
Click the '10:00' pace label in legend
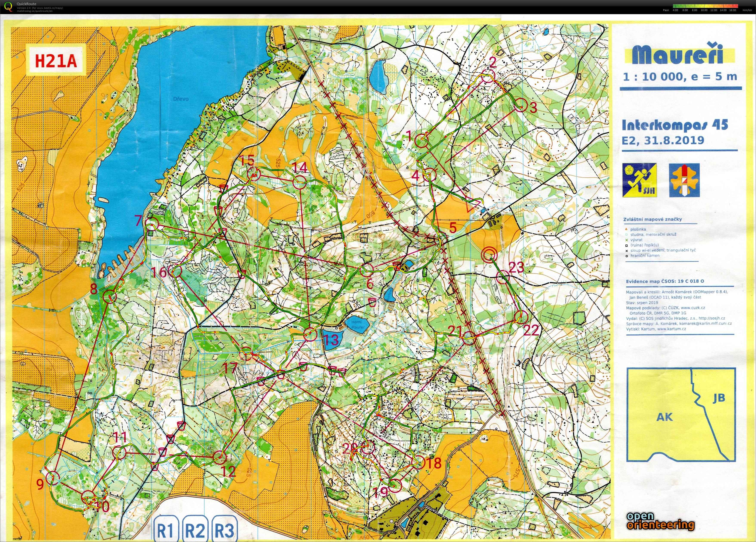point(704,10)
